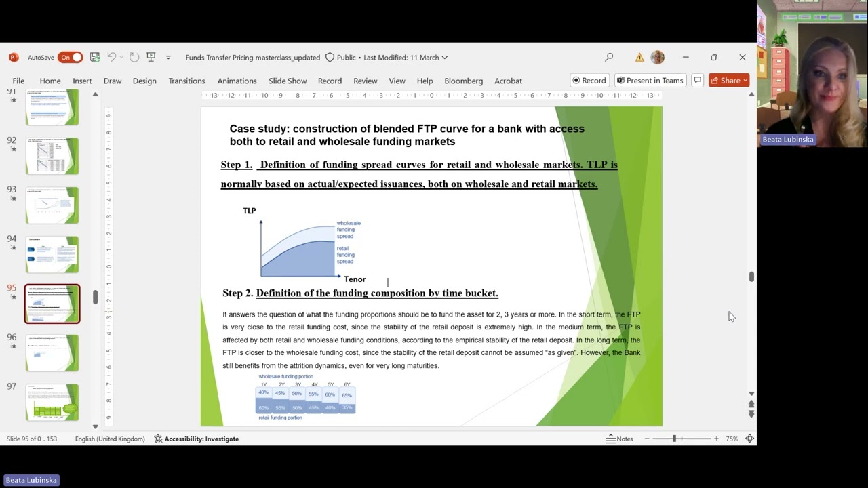Open the Design tab
This screenshot has width=868, height=488.
[144, 81]
